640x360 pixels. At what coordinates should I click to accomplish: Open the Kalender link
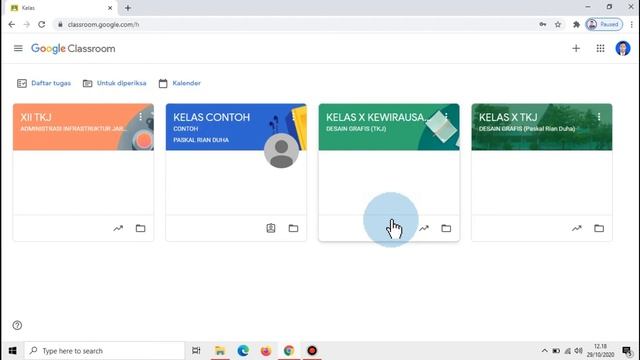click(180, 83)
